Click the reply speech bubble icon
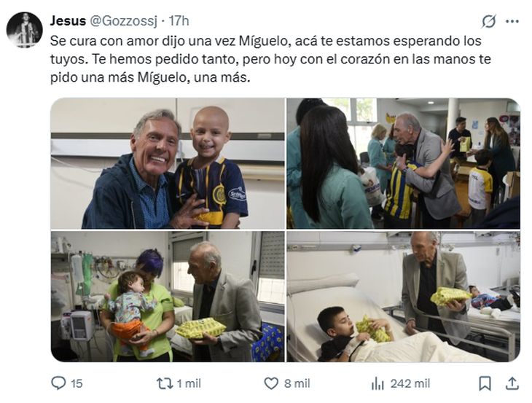This screenshot has height=403, width=532. 58,383
